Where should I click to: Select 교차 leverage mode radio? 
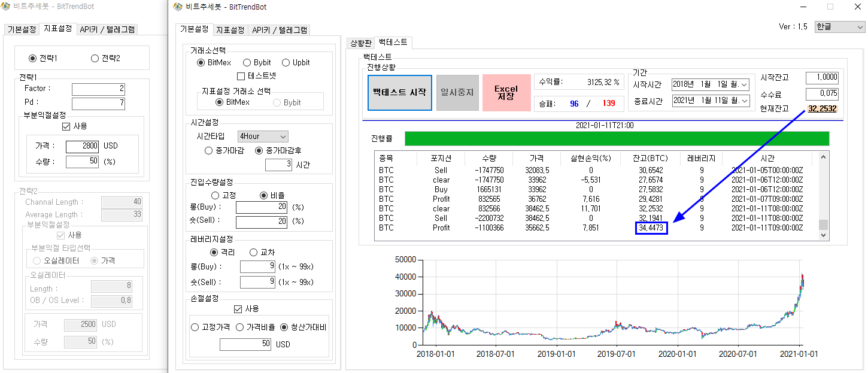253,252
